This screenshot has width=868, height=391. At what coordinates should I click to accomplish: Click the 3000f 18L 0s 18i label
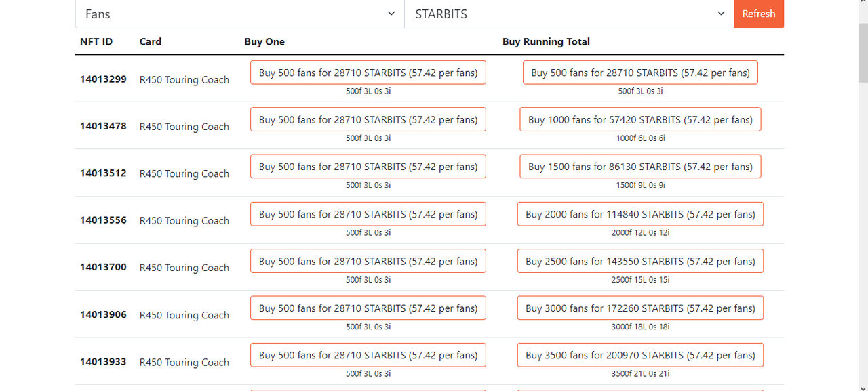[640, 327]
